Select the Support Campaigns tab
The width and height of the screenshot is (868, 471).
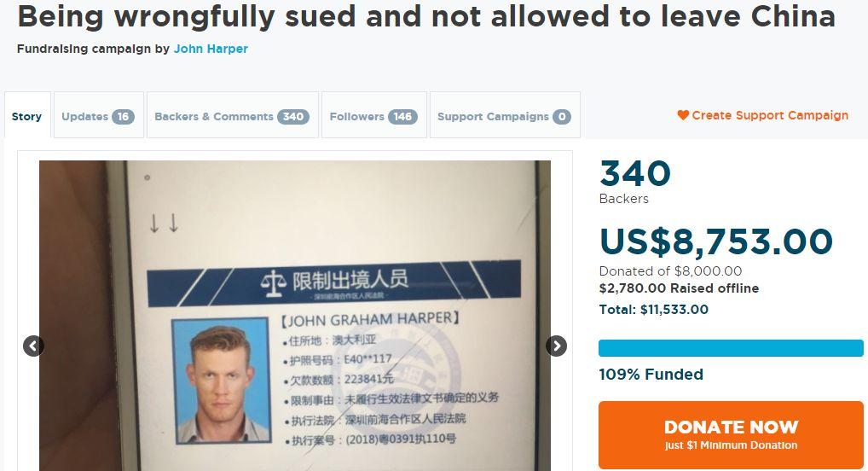(505, 115)
